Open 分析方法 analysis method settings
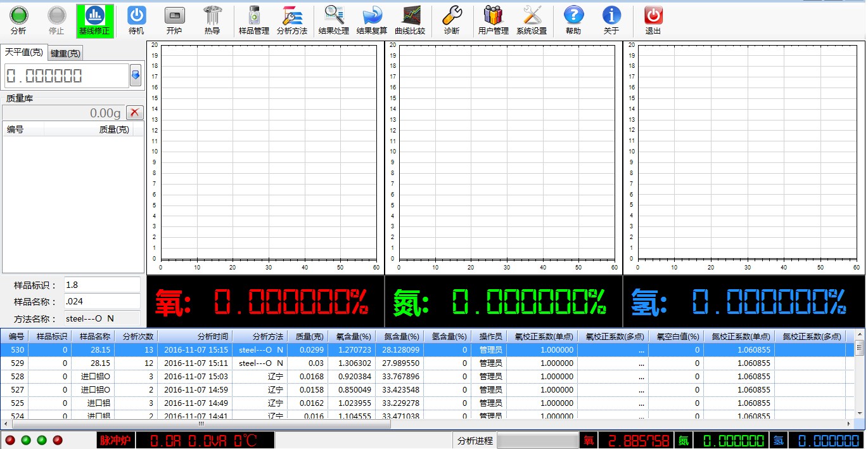This screenshot has height=449, width=868. point(292,20)
